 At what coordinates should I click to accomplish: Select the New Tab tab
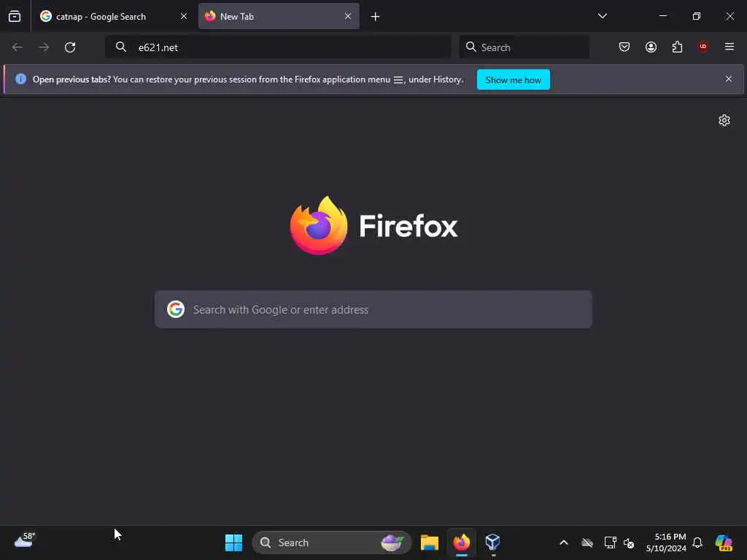(x=279, y=16)
